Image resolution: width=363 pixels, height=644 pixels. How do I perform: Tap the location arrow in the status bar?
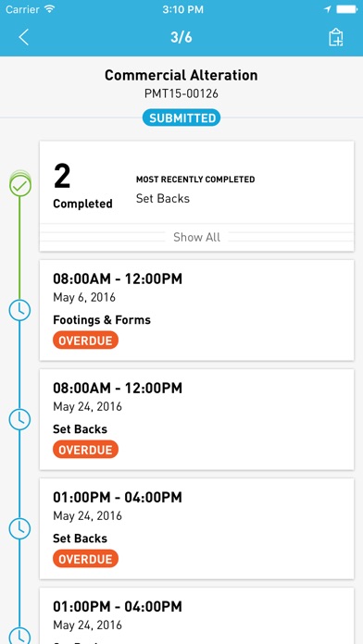[328, 9]
